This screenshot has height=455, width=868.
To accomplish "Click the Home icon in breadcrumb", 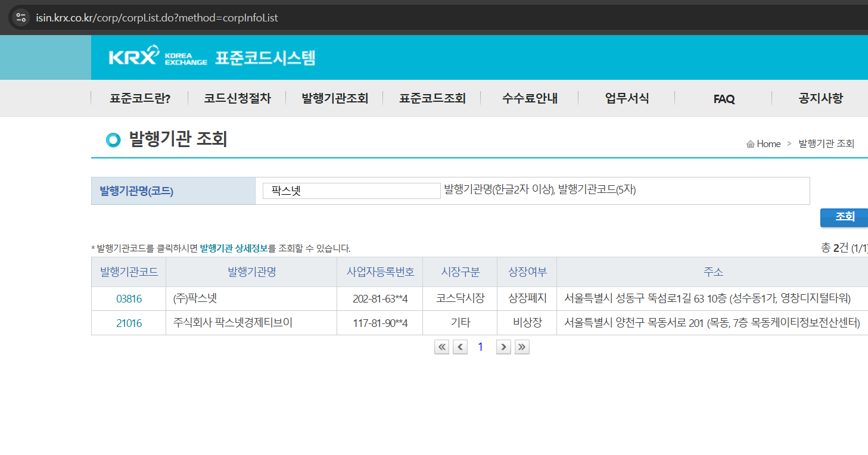I will [751, 144].
